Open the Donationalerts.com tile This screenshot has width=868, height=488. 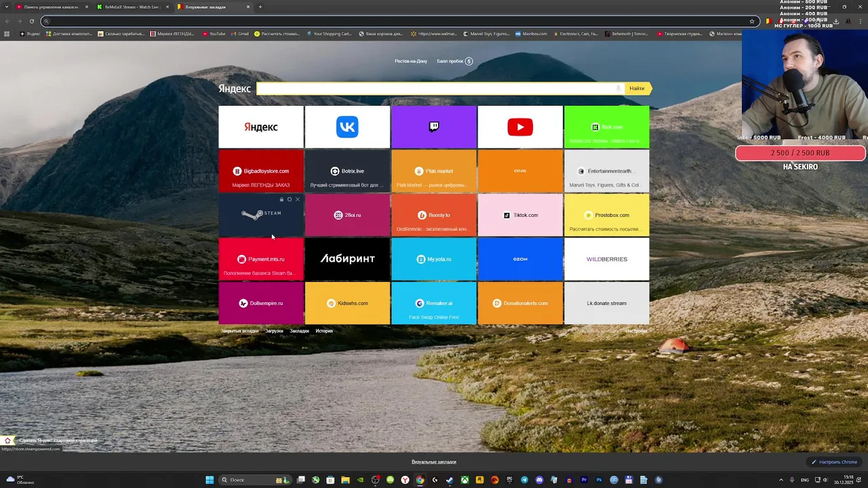click(520, 303)
